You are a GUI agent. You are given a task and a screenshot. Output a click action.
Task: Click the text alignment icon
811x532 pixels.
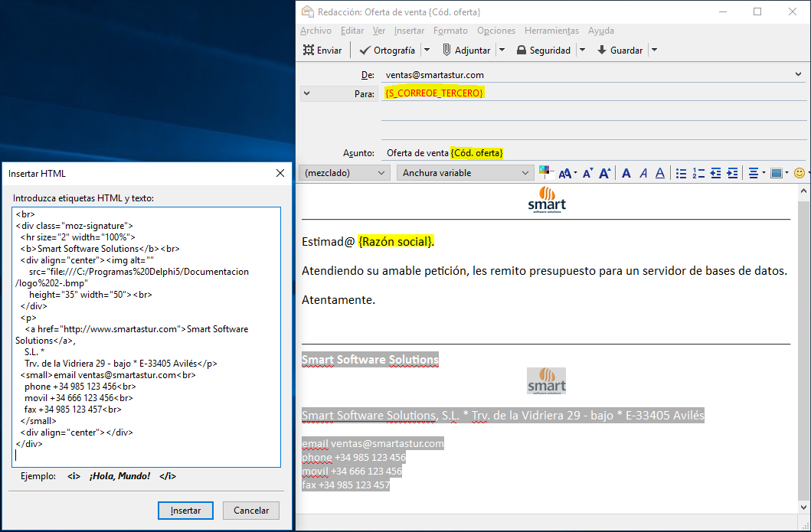click(754, 173)
